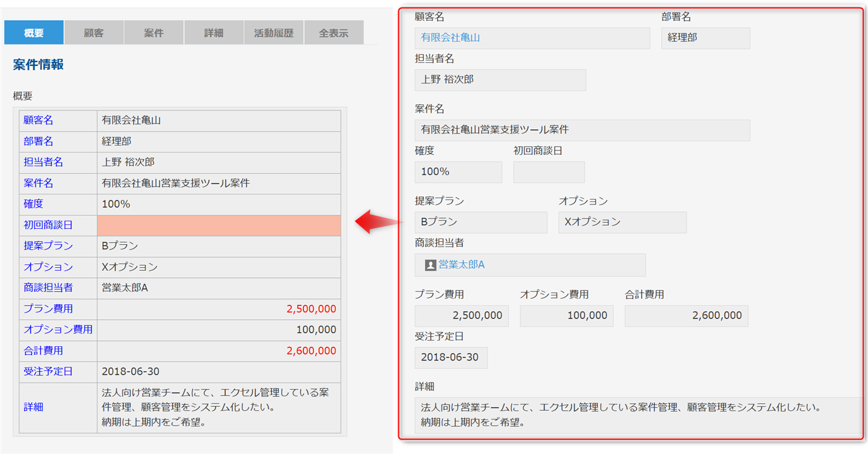868x454 pixels.
Task: Select the 経理部 value in the summary table
Action: (x=117, y=141)
